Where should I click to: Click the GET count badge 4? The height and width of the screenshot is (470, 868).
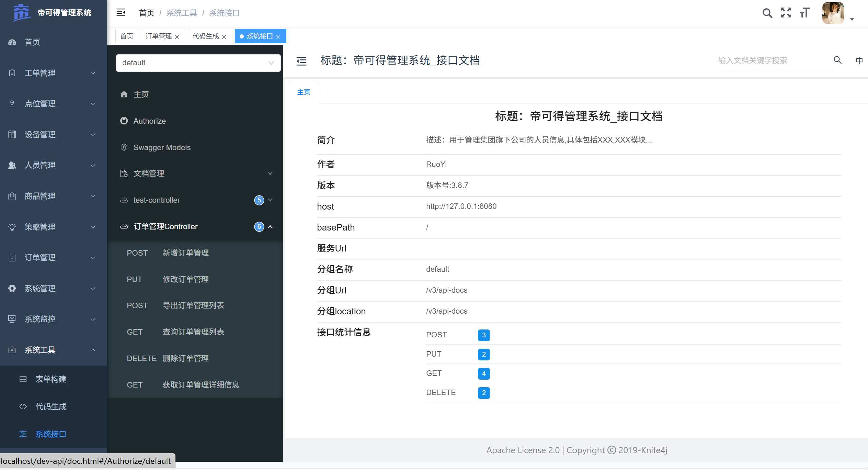484,373
